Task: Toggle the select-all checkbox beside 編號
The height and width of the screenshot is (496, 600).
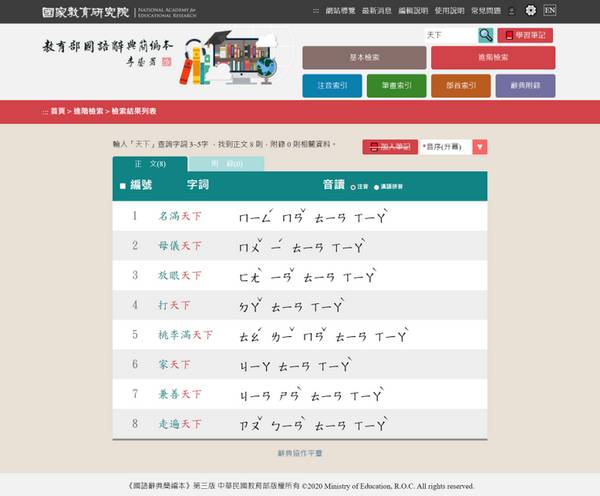Action: coord(122,186)
